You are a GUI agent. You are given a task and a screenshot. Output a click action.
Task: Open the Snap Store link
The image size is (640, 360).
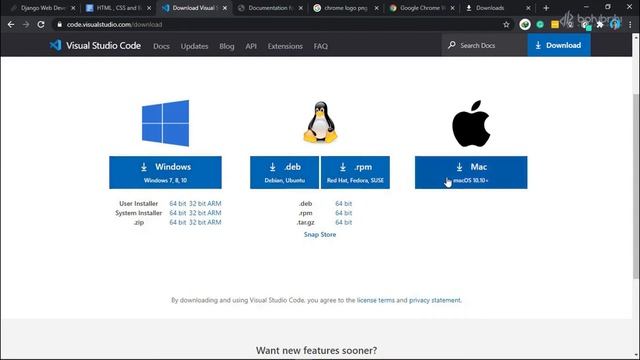[320, 234]
